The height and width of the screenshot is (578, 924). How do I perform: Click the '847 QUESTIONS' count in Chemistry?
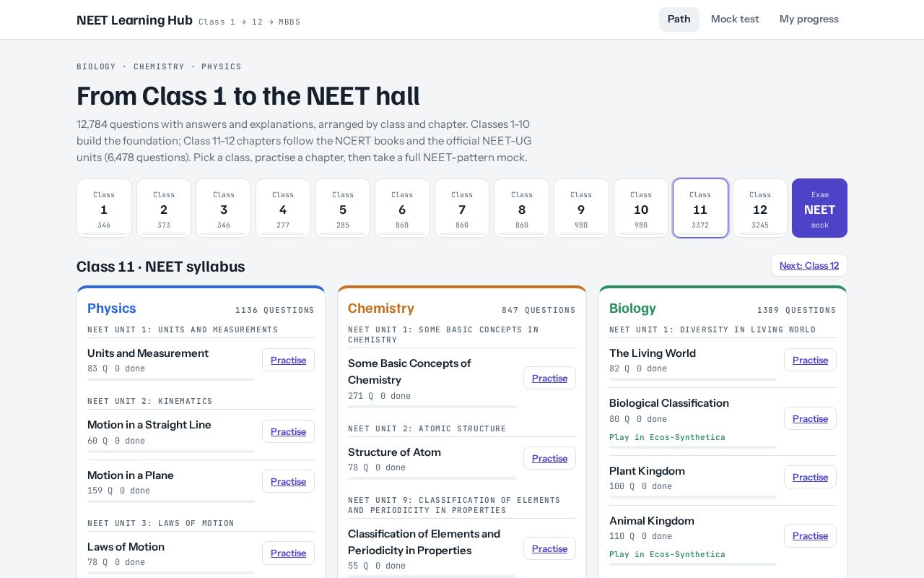539,310
